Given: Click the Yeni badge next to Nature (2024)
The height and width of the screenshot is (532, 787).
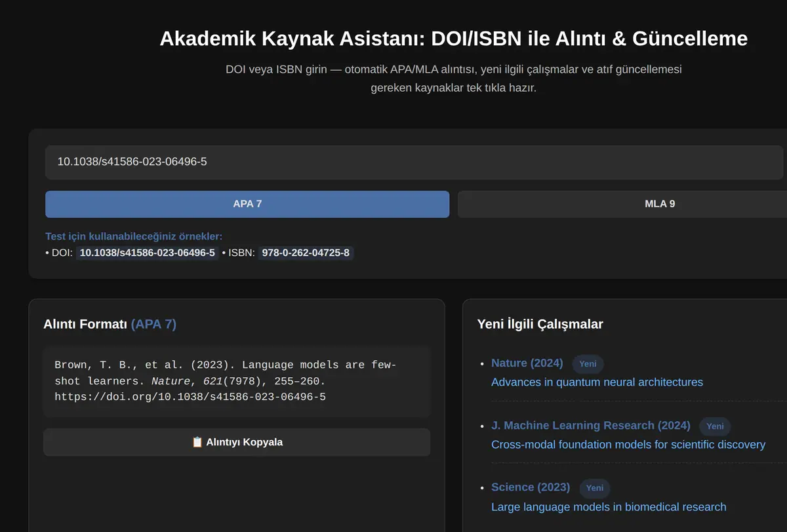Looking at the screenshot, I should (588, 364).
